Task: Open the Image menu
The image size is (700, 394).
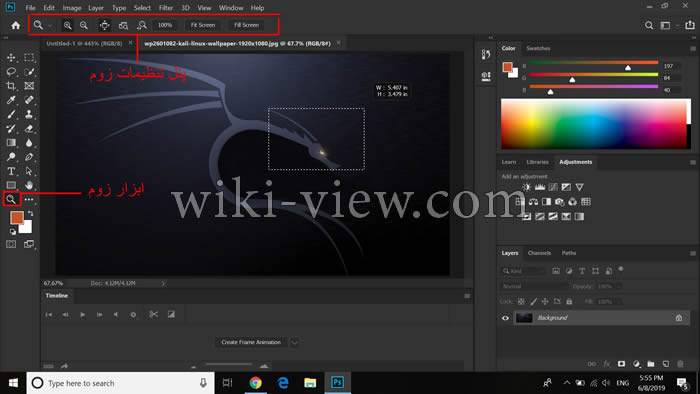Action: point(71,8)
